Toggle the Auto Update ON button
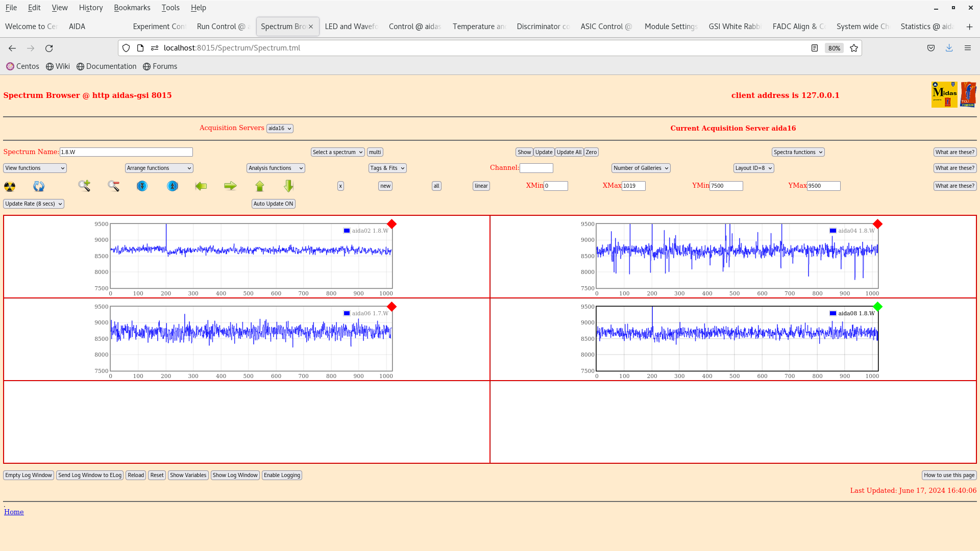Viewport: 980px width, 551px height. click(x=273, y=204)
